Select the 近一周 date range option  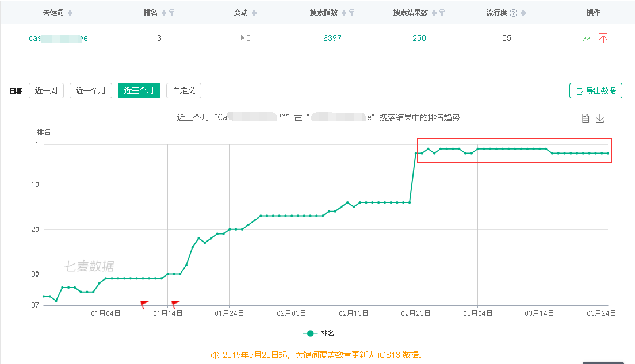click(46, 90)
